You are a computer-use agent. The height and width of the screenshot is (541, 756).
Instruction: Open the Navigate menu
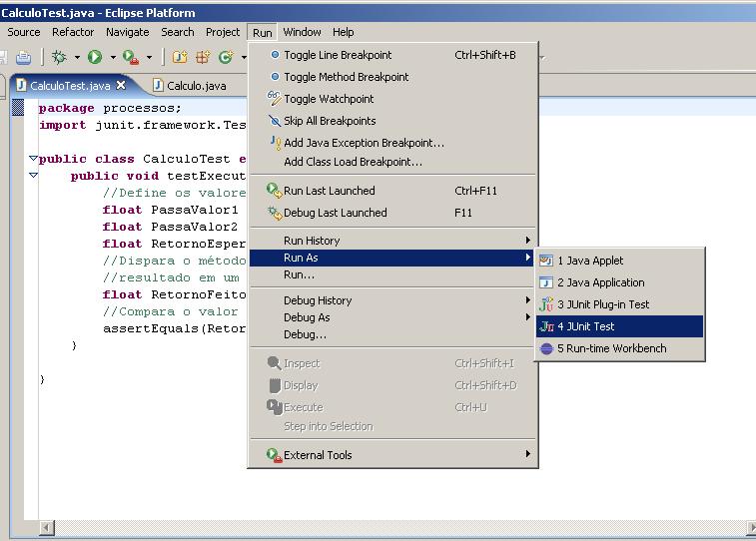pyautogui.click(x=127, y=32)
